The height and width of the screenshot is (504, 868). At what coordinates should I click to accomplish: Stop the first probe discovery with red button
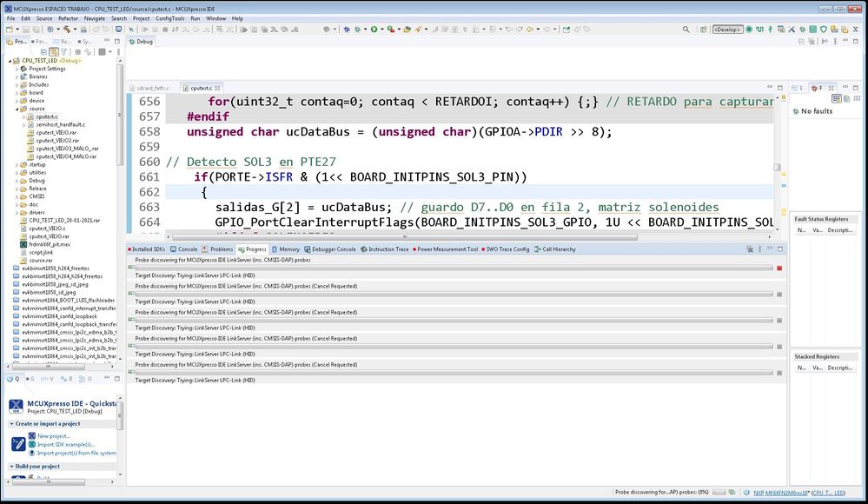[779, 268]
